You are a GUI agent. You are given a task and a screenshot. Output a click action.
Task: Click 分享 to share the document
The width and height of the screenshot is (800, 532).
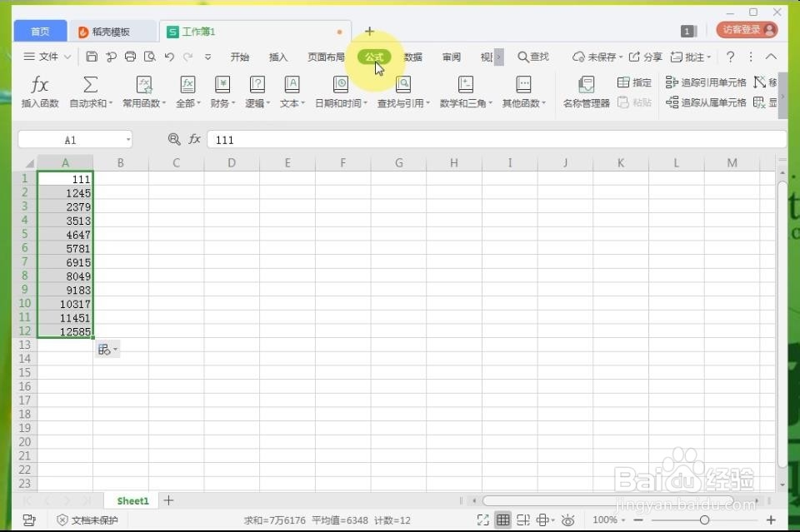[650, 57]
